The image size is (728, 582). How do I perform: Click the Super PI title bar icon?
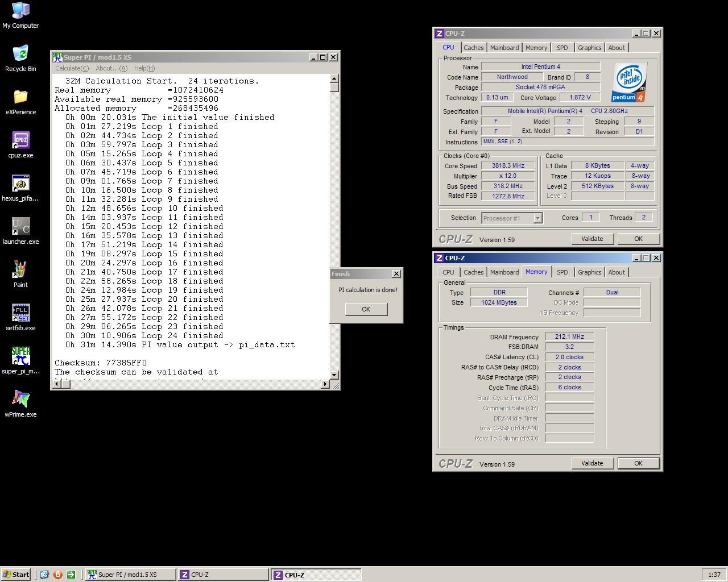57,57
